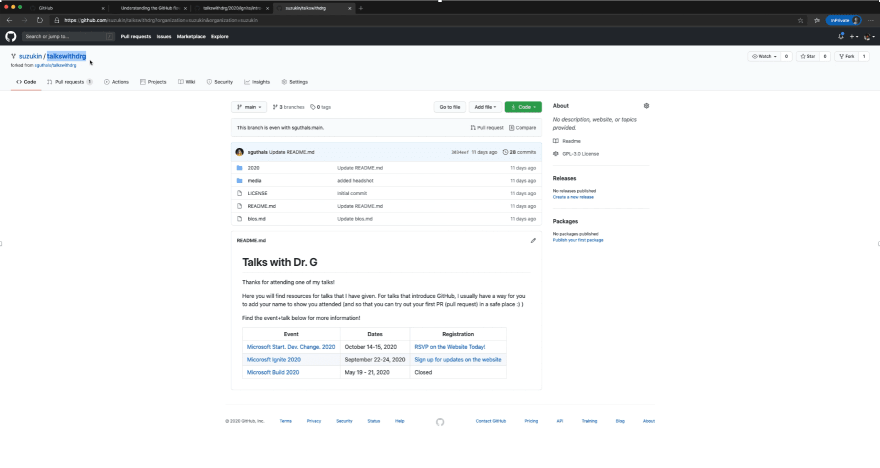Image resolution: width=880 pixels, height=468 pixels.
Task: Fork the repository
Action: tap(846, 56)
